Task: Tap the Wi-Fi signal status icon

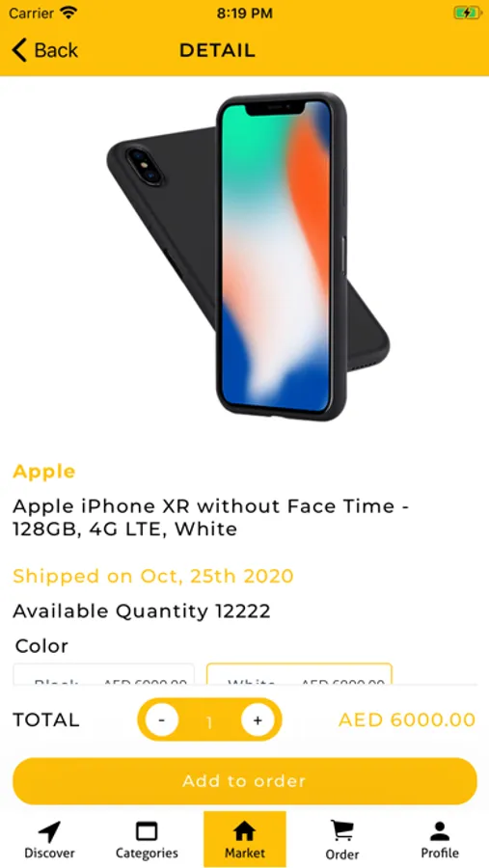Action: point(68,13)
